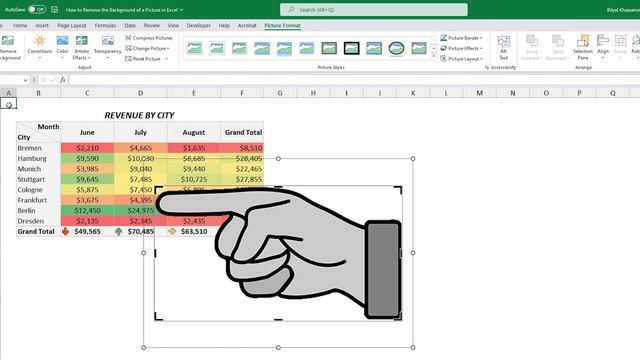Image resolution: width=640 pixels, height=360 pixels.
Task: Open the Reset Picture dropdown arrow
Action: click(x=167, y=59)
